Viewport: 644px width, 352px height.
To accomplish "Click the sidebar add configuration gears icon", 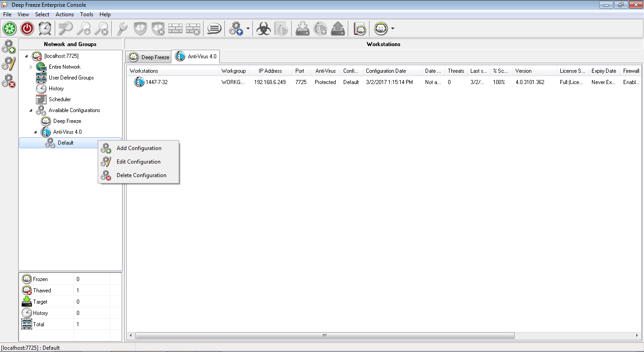I will (x=9, y=47).
